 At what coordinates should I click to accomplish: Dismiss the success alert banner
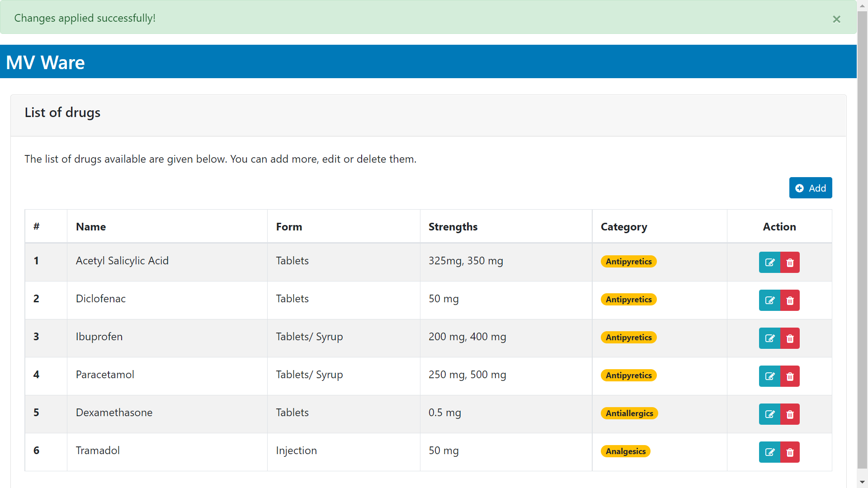pyautogui.click(x=836, y=19)
